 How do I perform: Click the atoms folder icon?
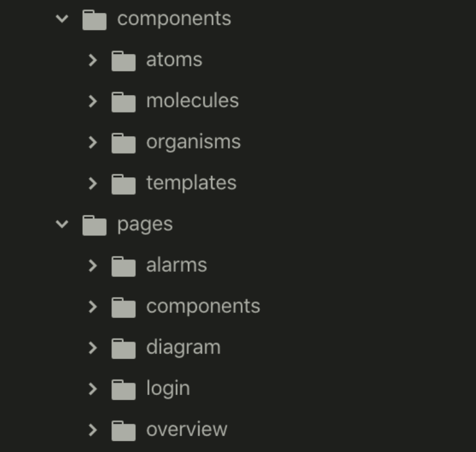[x=123, y=60]
